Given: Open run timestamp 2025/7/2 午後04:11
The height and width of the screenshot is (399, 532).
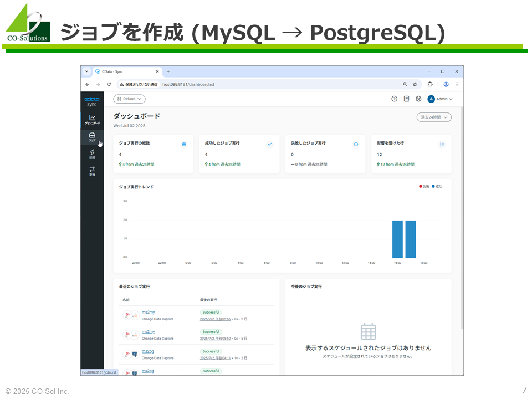Looking at the screenshot, I should [x=216, y=358].
